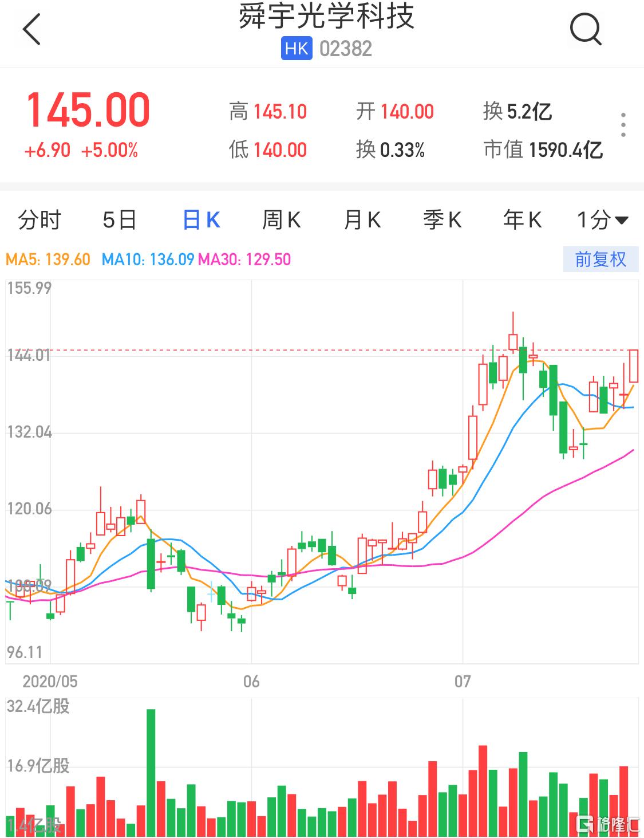Tap the back arrow icon
The width and height of the screenshot is (644, 838).
point(32,29)
